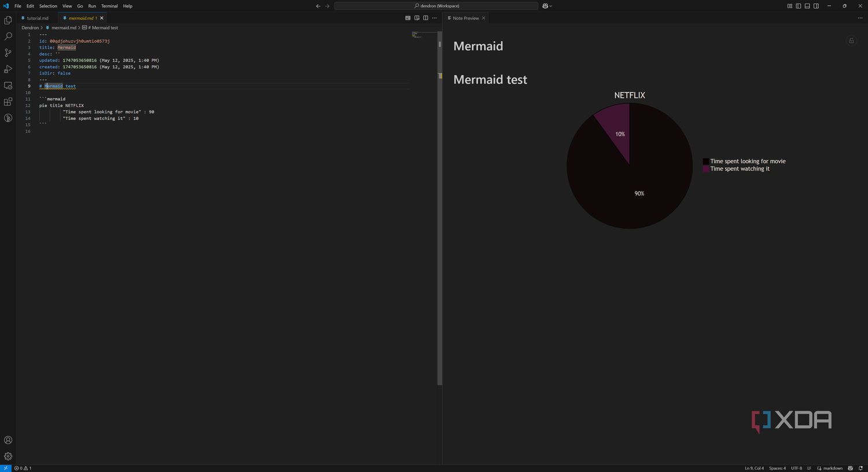Close the mermaid.md tab
This screenshot has height=472, width=868.
pyautogui.click(x=102, y=18)
